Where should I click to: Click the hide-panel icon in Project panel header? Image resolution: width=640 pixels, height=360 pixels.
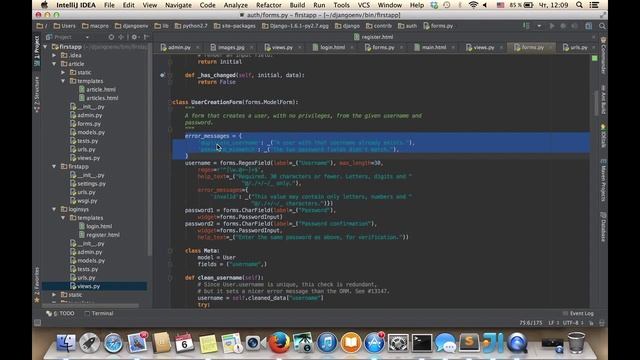click(146, 37)
